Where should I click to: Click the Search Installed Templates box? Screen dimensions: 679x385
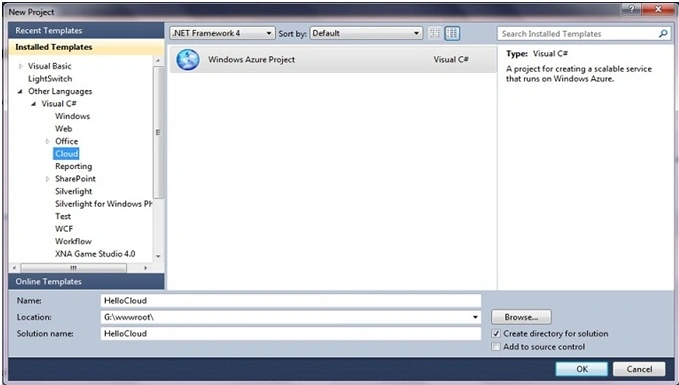coord(583,33)
